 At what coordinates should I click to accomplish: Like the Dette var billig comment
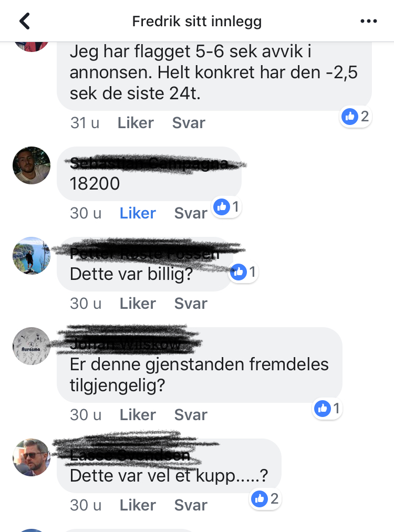click(x=138, y=304)
